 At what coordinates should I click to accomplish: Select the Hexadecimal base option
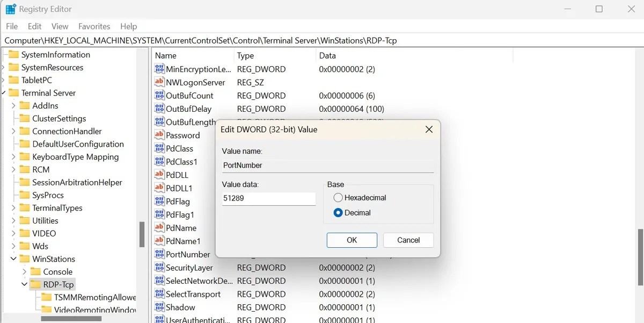[338, 197]
